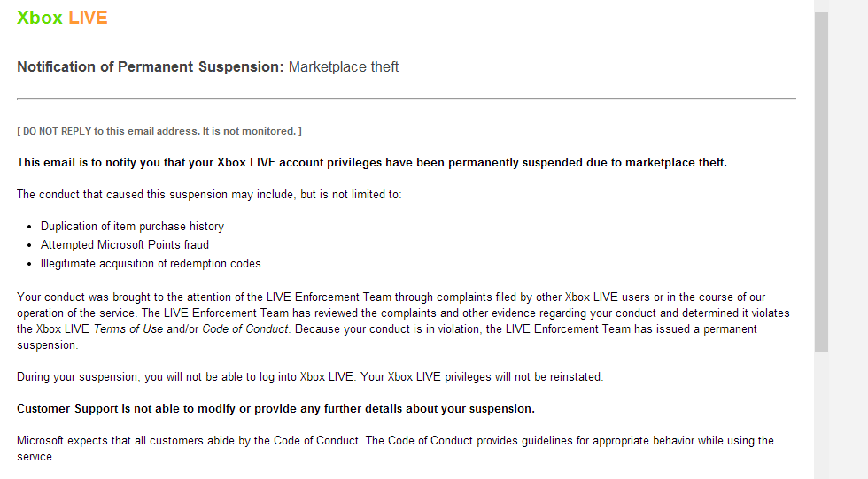Click the bold 'This email is to notify you' sentence
The image size is (868, 479).
(x=371, y=163)
